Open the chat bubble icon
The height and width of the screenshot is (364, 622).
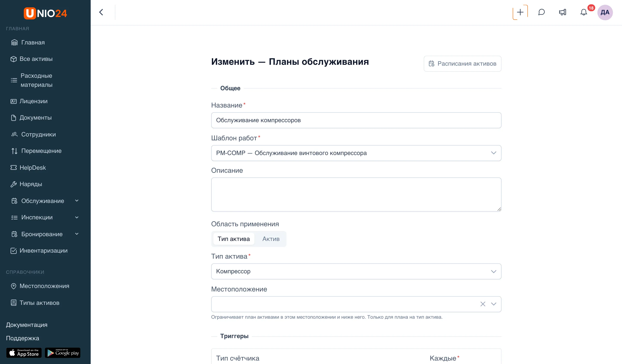pos(541,12)
